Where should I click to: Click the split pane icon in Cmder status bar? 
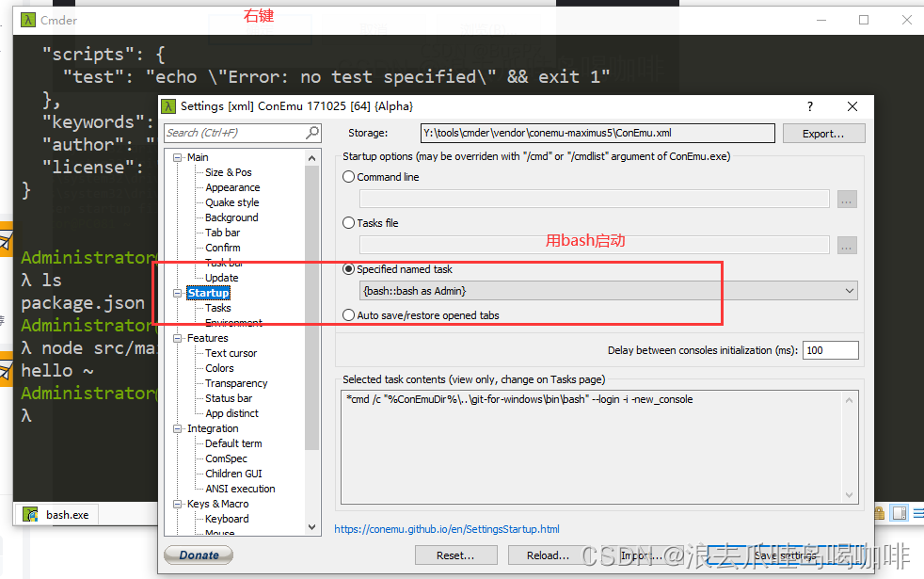pyautogui.click(x=900, y=513)
